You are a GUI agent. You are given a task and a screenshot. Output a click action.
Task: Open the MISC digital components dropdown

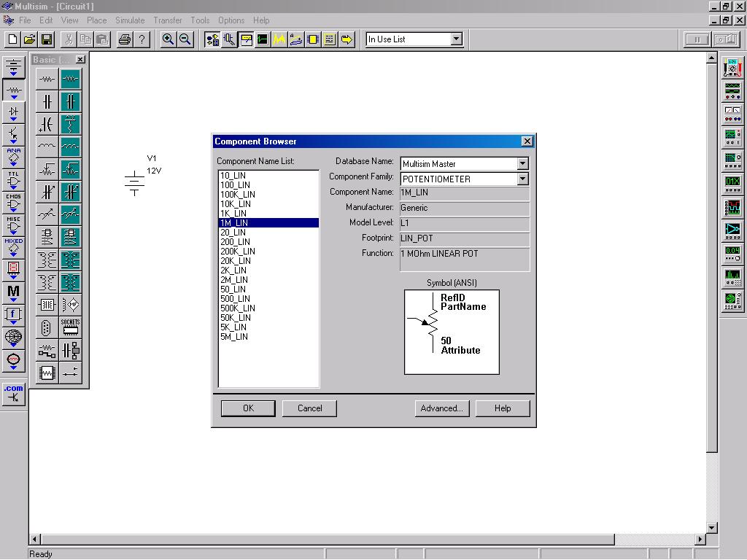[x=13, y=226]
